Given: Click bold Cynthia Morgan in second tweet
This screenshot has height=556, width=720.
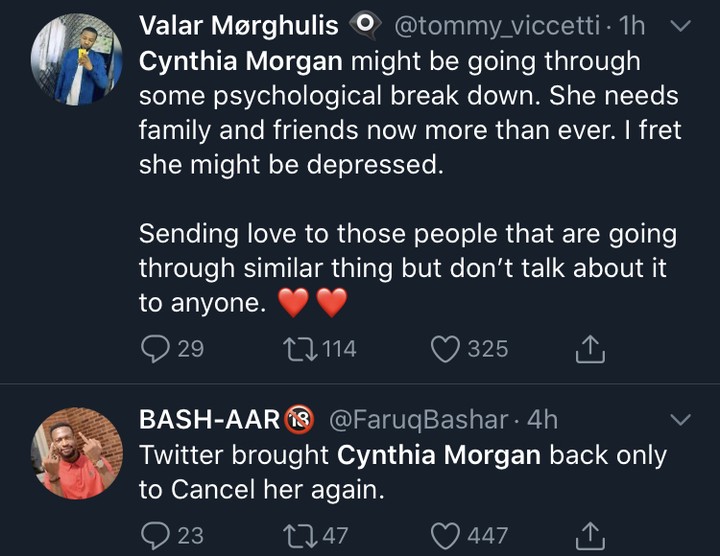Looking at the screenshot, I should pos(440,454).
